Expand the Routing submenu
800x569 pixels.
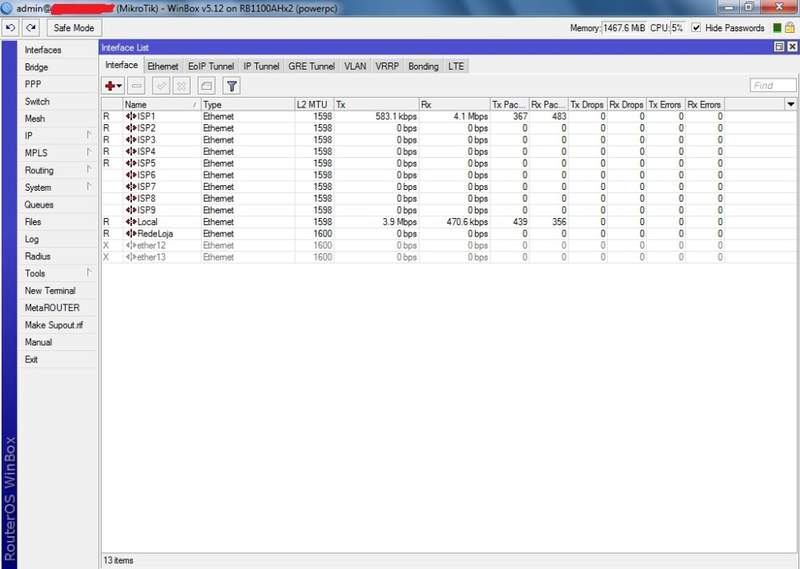pyautogui.click(x=57, y=170)
